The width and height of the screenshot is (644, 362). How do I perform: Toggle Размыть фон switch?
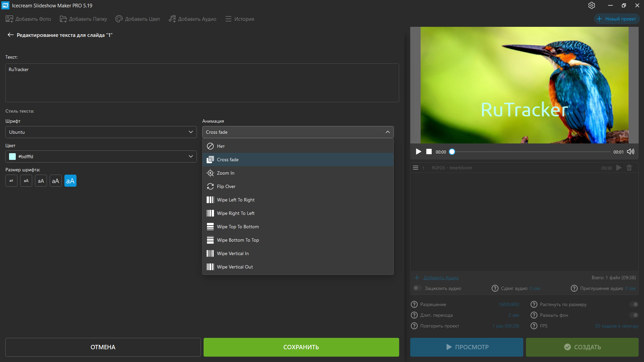click(x=634, y=315)
